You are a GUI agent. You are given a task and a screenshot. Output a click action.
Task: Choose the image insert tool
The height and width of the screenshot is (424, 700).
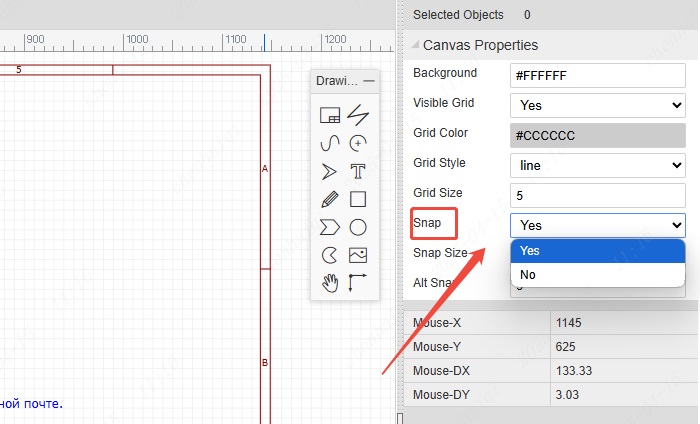[358, 255]
